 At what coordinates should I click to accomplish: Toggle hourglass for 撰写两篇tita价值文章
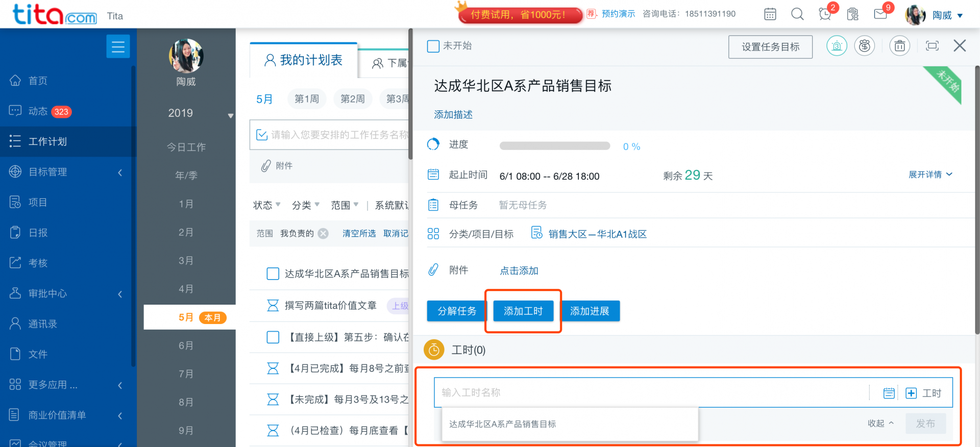pos(273,306)
